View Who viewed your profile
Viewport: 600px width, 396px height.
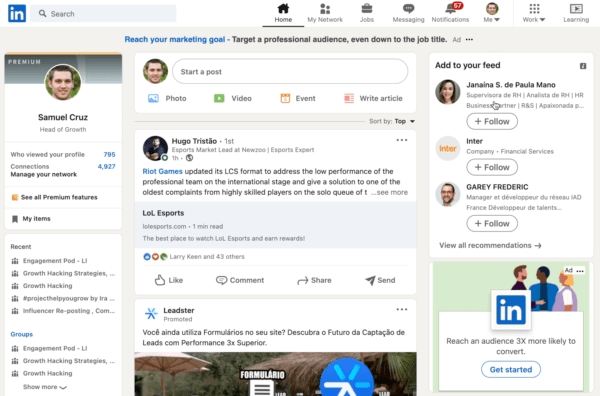pyautogui.click(x=63, y=155)
